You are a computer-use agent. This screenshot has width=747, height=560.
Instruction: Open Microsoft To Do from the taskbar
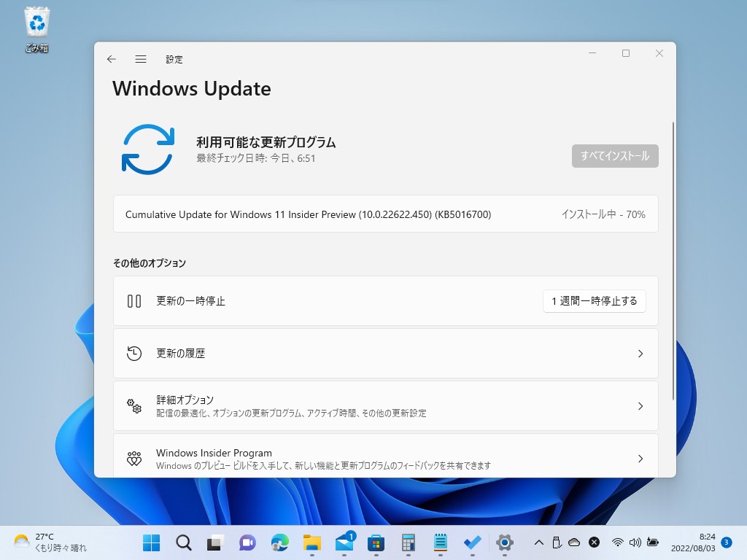click(471, 542)
